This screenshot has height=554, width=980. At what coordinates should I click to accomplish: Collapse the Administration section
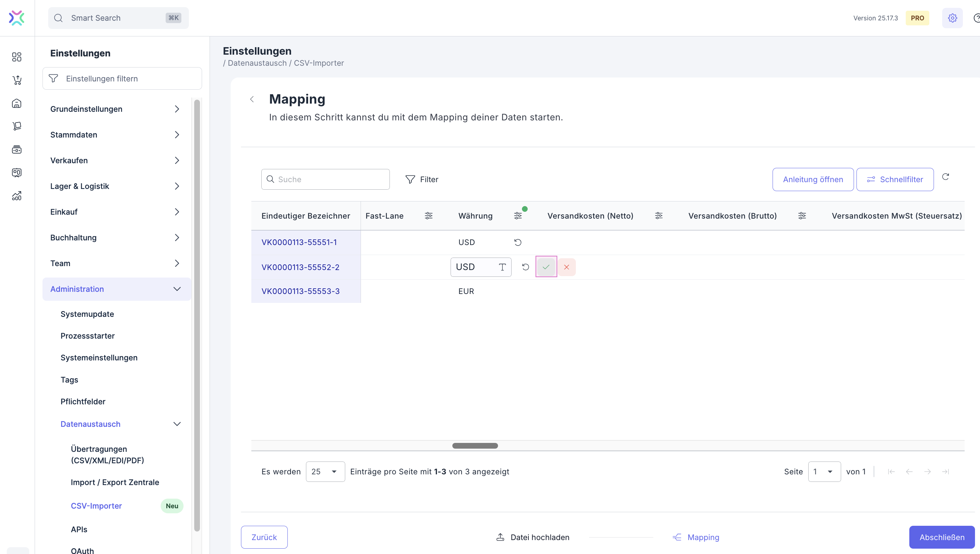176,289
